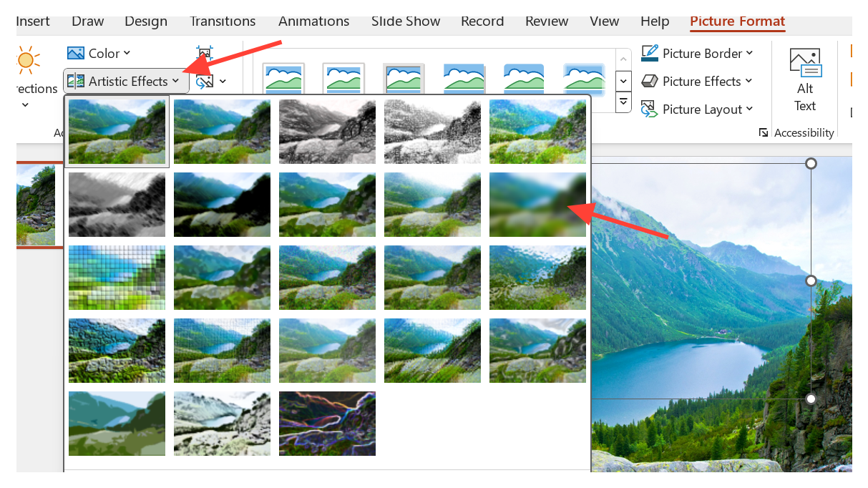Switch to the Transitions tab
The height and width of the screenshot is (488, 868).
click(x=223, y=21)
